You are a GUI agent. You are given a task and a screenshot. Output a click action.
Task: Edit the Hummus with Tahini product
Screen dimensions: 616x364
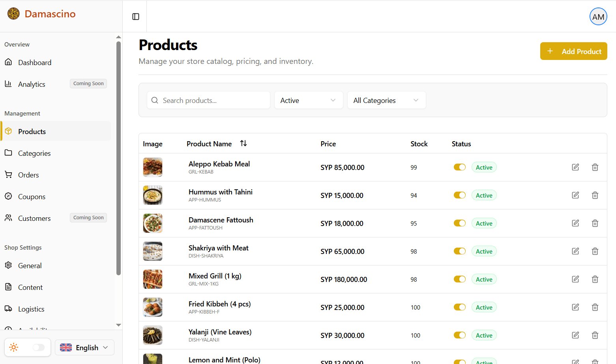[x=575, y=195]
